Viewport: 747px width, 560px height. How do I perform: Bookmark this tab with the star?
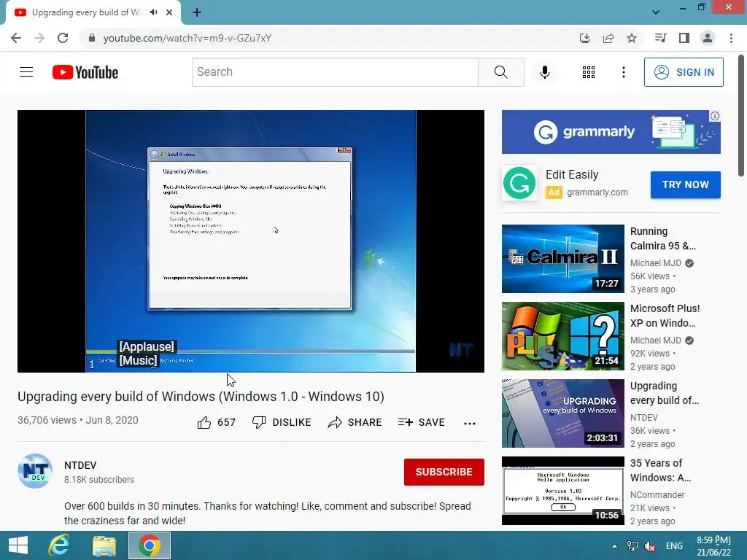pyautogui.click(x=631, y=38)
